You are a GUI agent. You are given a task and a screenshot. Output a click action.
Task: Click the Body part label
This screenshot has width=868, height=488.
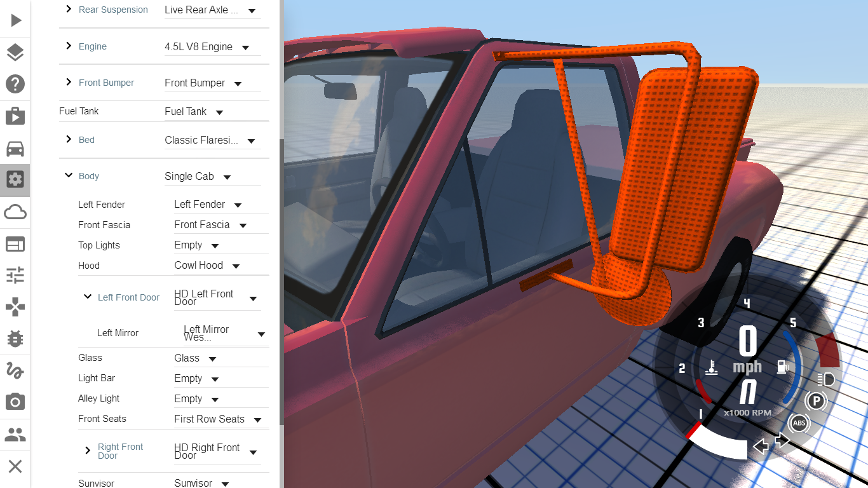(89, 176)
